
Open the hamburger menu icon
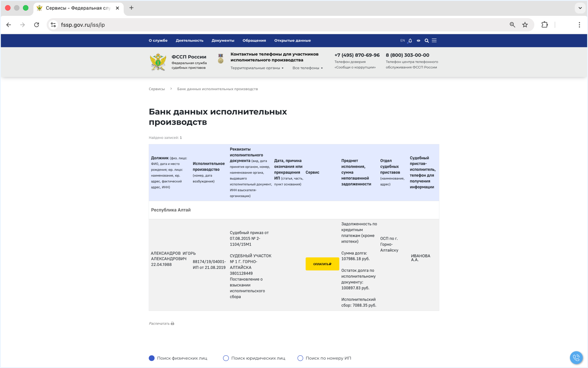tap(434, 41)
